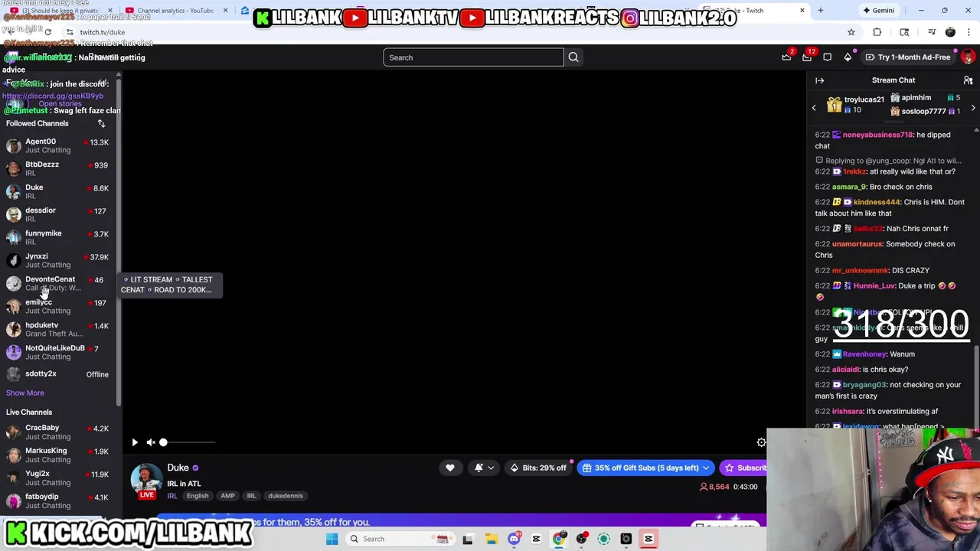Open offline sdotty2x channel
This screenshot has height=551, width=980.
[60, 374]
